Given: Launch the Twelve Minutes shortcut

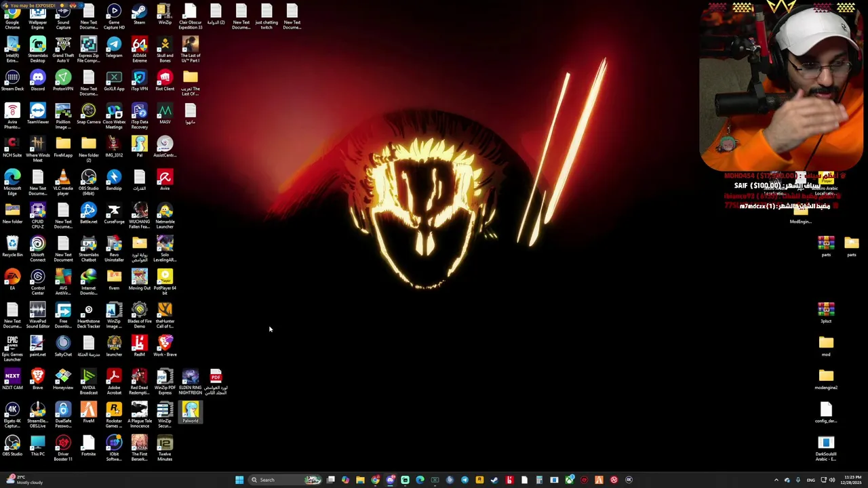Looking at the screenshot, I should pyautogui.click(x=165, y=449).
